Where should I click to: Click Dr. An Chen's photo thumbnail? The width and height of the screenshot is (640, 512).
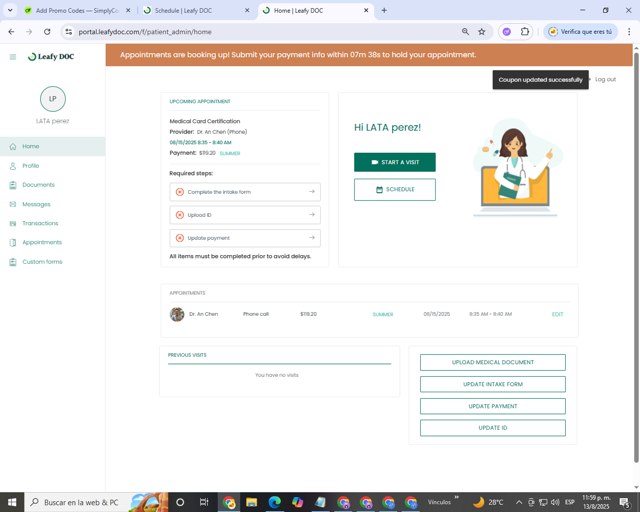tap(177, 314)
